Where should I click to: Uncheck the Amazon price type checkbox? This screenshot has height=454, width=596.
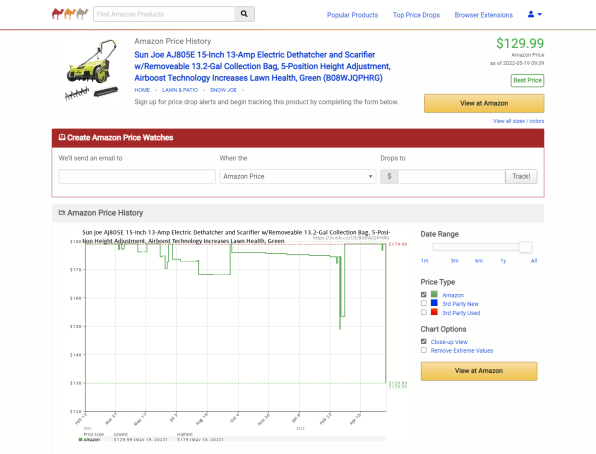point(423,295)
